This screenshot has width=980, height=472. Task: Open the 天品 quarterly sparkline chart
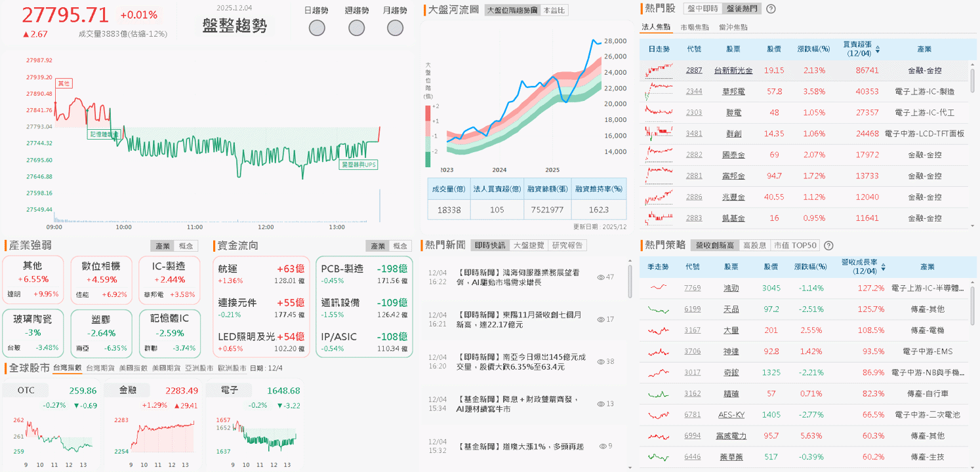[x=659, y=309]
